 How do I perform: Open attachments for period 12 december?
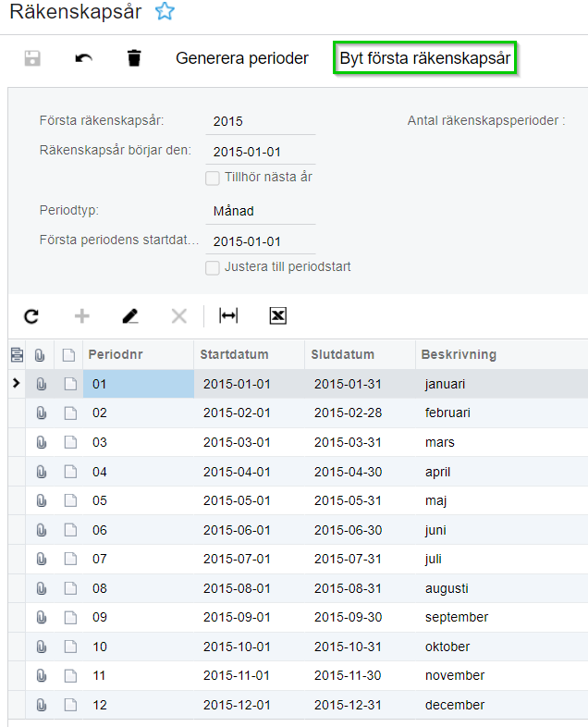[x=42, y=705]
